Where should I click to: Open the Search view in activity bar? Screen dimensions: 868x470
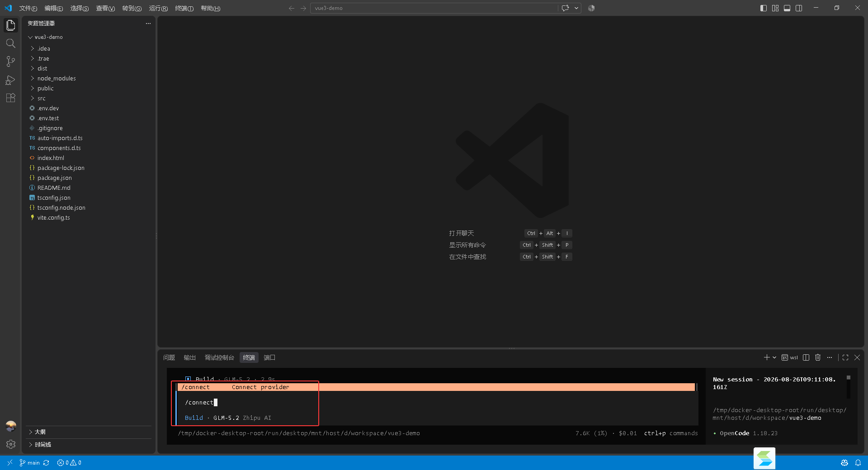(x=11, y=43)
